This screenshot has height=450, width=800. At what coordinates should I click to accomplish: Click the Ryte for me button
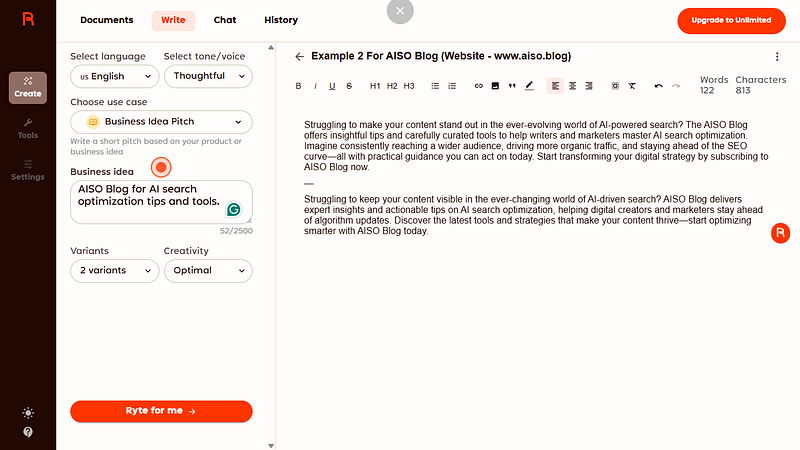tap(161, 411)
